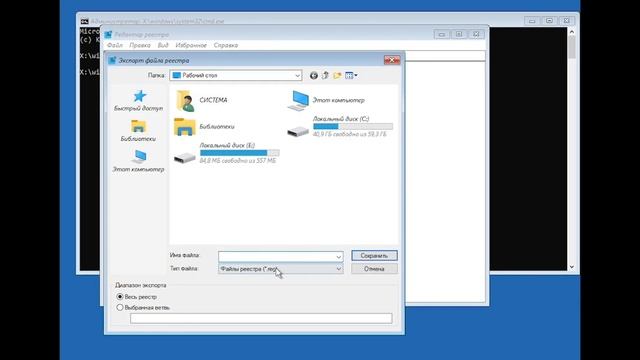This screenshot has height=360, width=640.
Task: Select Библиотеки icon in the left sidebar
Action: [138, 126]
